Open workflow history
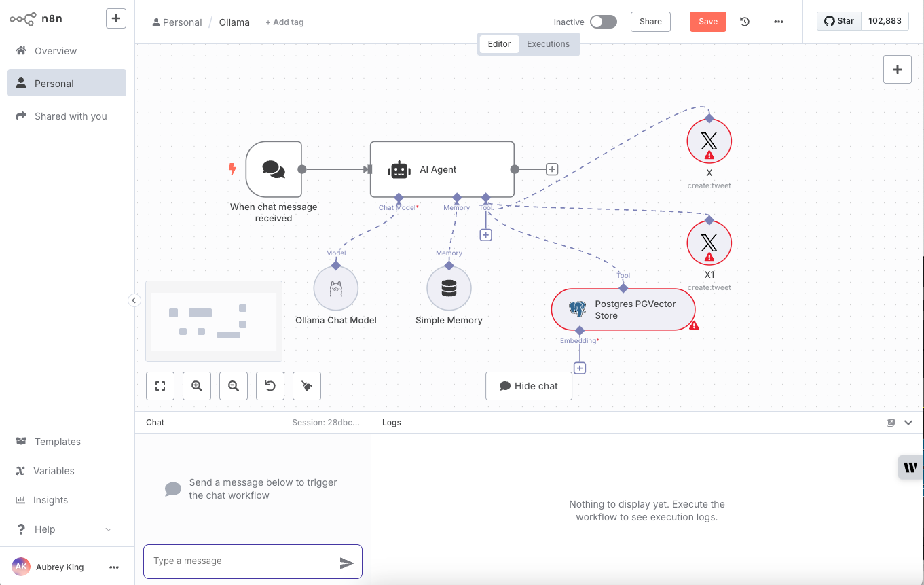The height and width of the screenshot is (585, 924). [745, 22]
